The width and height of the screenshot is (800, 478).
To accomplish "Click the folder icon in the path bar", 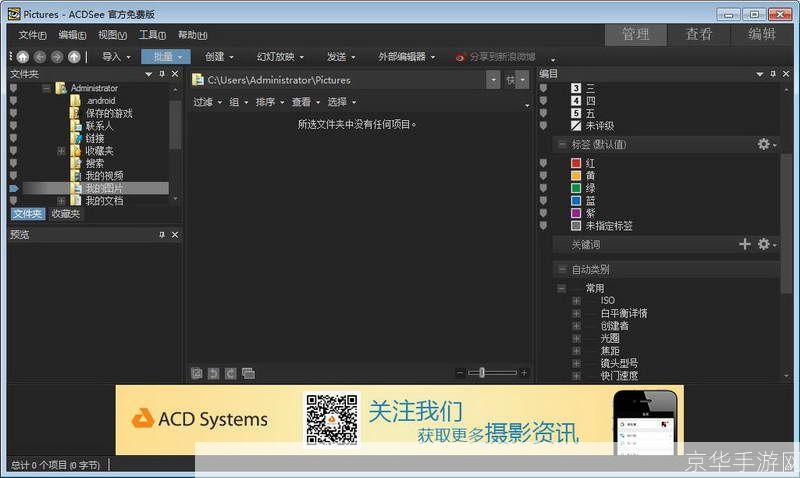I will 198,80.
